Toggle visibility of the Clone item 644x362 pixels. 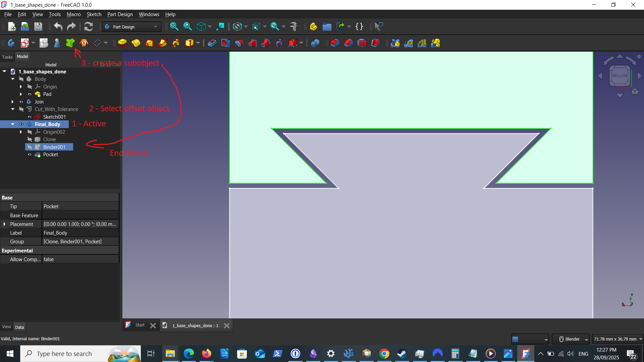[x=30, y=139]
